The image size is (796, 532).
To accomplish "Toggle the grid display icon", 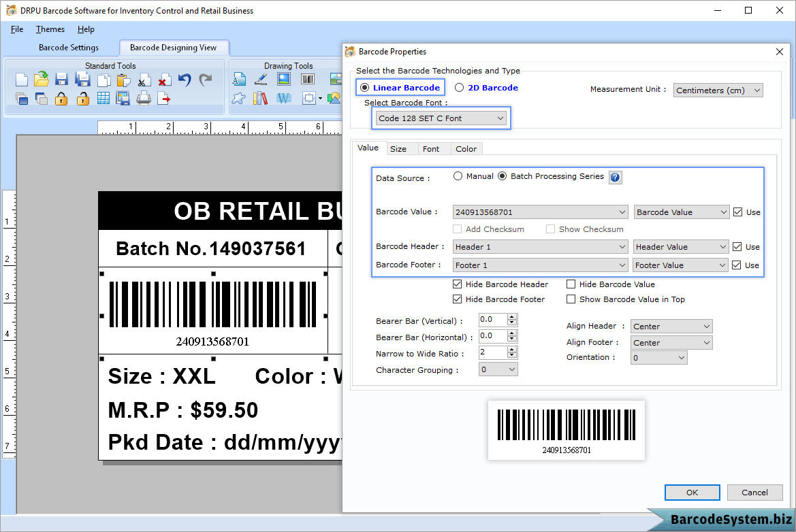I will tap(103, 99).
